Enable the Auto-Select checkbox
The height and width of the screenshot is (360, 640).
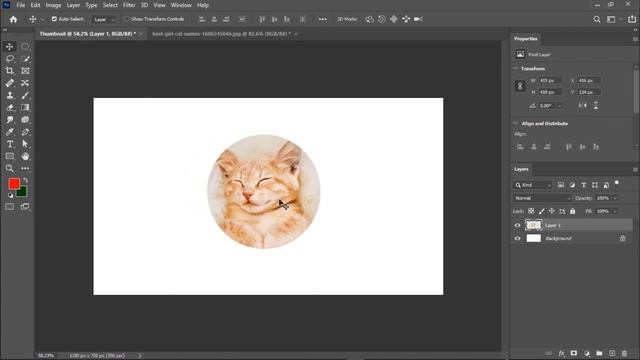(x=54, y=19)
